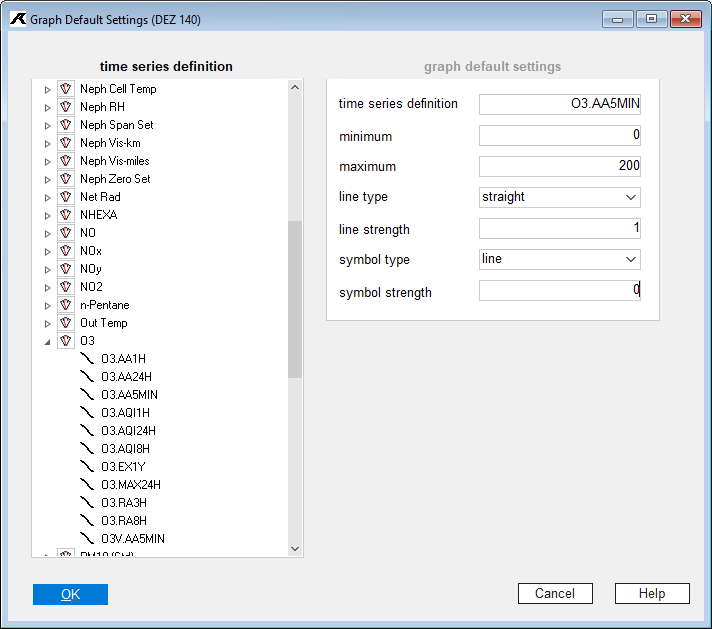Click the minimum value field
Image resolution: width=712 pixels, height=629 pixels.
tap(559, 135)
